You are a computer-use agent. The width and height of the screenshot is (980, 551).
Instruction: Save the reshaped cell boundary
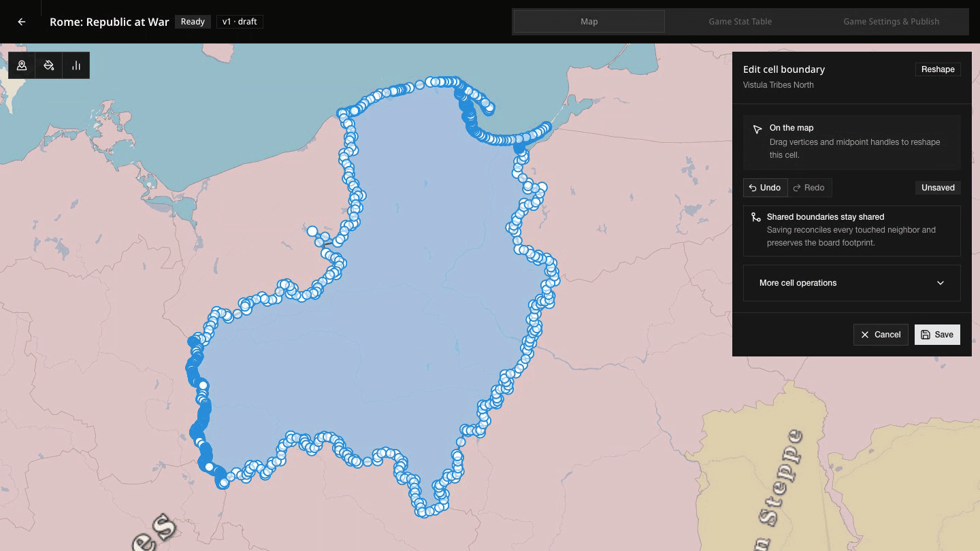pos(937,335)
